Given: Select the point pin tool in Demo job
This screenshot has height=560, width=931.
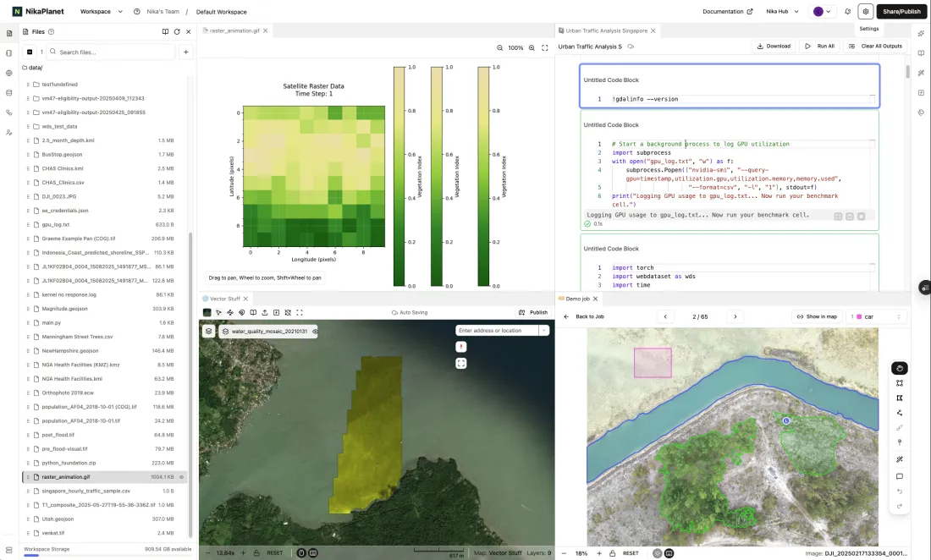Looking at the screenshot, I should tap(900, 442).
